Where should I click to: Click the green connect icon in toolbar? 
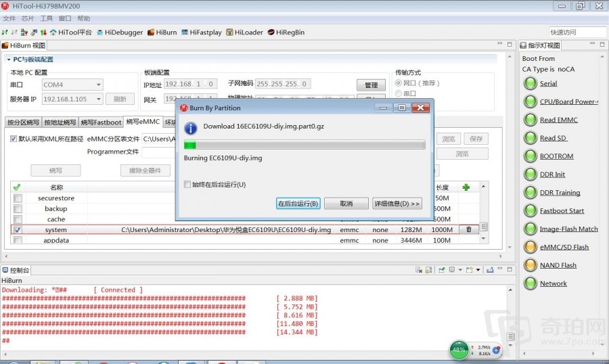click(5, 32)
